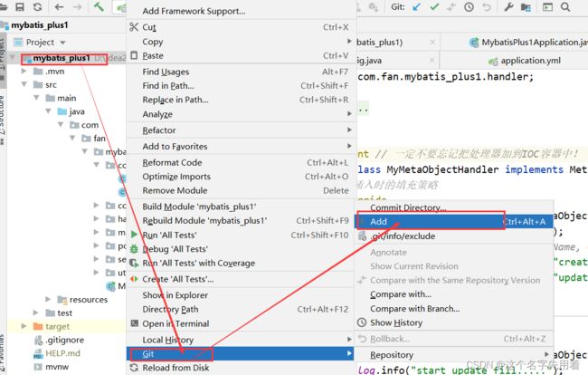This screenshot has height=375, width=588.
Task: Expand the resources folder
Action: 48,299
